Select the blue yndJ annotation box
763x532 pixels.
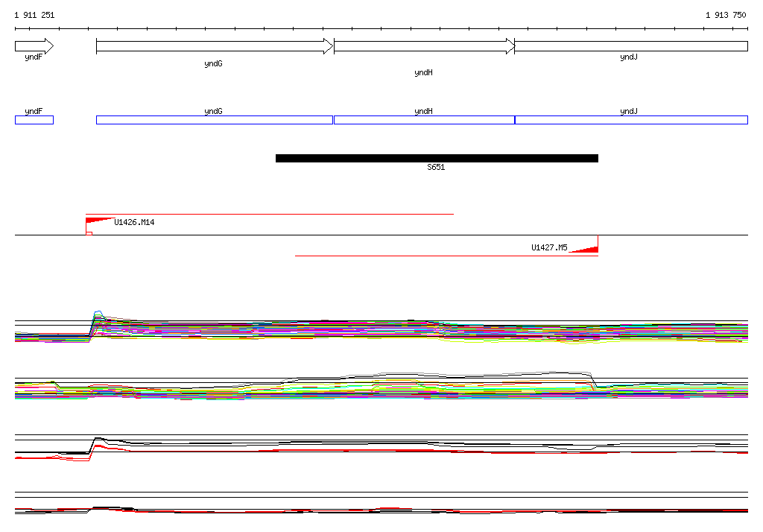pyautogui.click(x=631, y=120)
